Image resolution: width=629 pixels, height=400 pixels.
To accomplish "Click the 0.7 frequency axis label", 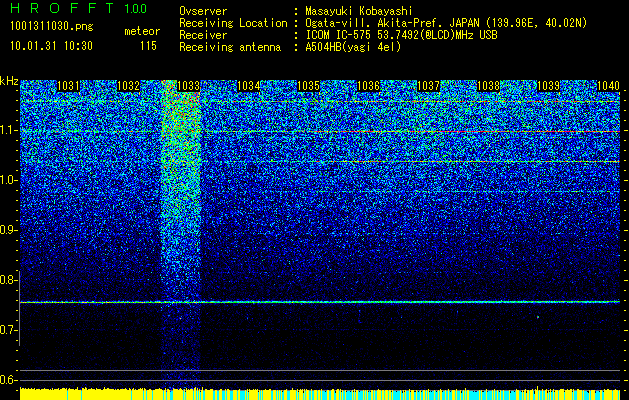I will click(x=8, y=330).
